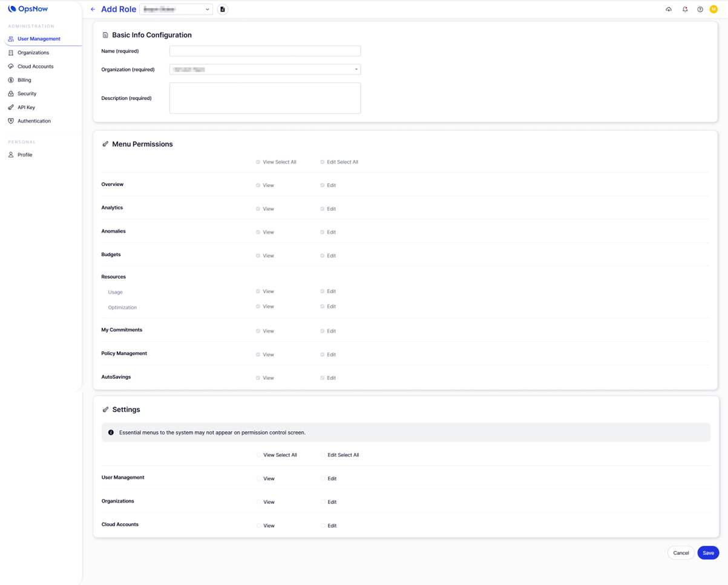Enable View Select All under Settings
The height and width of the screenshot is (585, 728).
[x=259, y=455]
